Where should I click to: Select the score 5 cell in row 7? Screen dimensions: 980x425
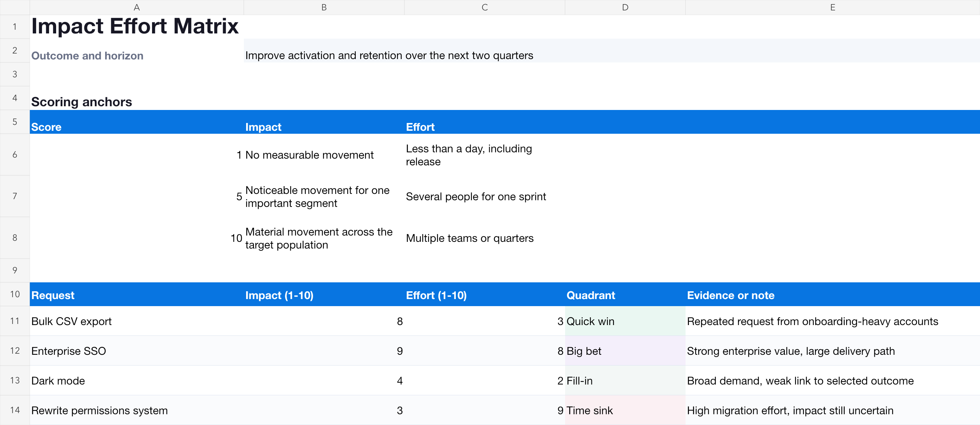pos(136,197)
